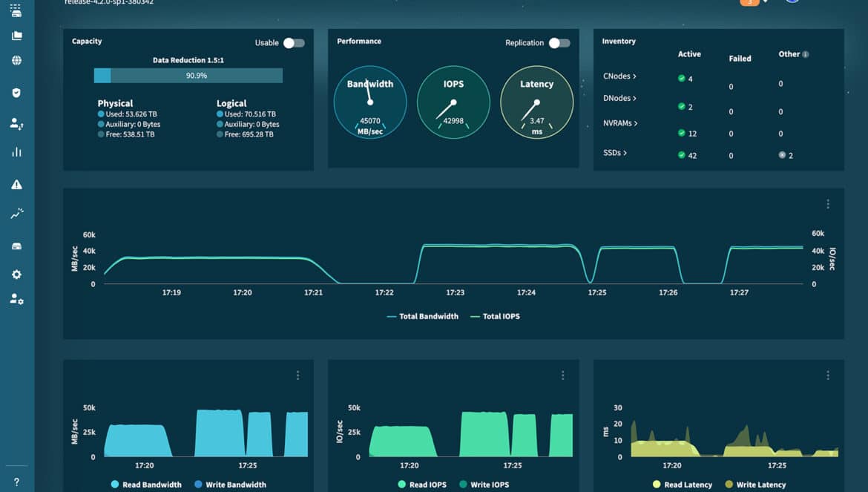This screenshot has height=492, width=868.
Task: Click the 'Performance' panel title
Action: click(359, 41)
